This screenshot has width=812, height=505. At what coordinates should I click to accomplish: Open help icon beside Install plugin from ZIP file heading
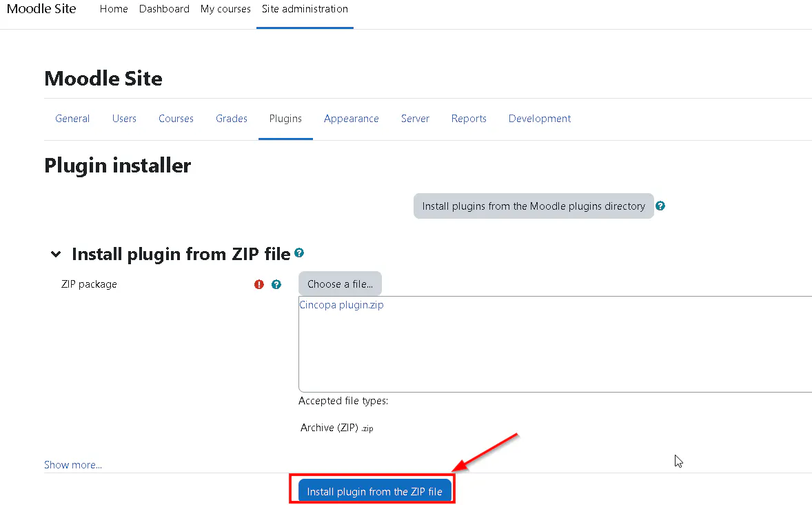[298, 253]
